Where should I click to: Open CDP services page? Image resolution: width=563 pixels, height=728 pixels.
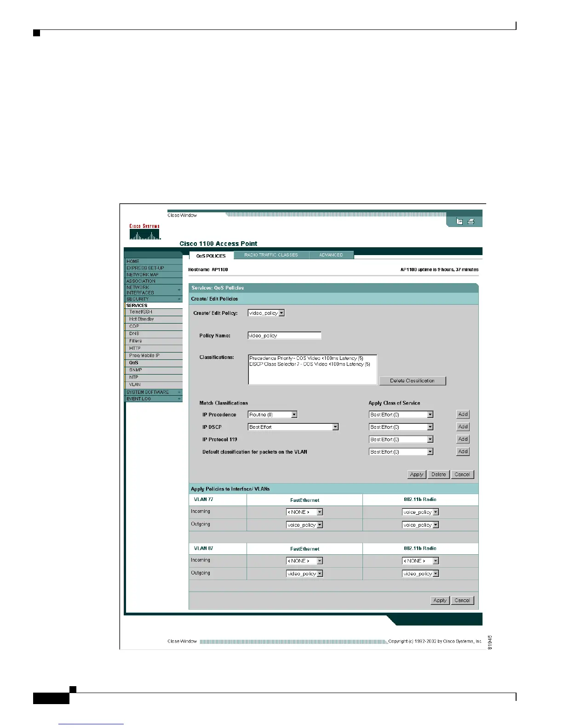(154, 326)
